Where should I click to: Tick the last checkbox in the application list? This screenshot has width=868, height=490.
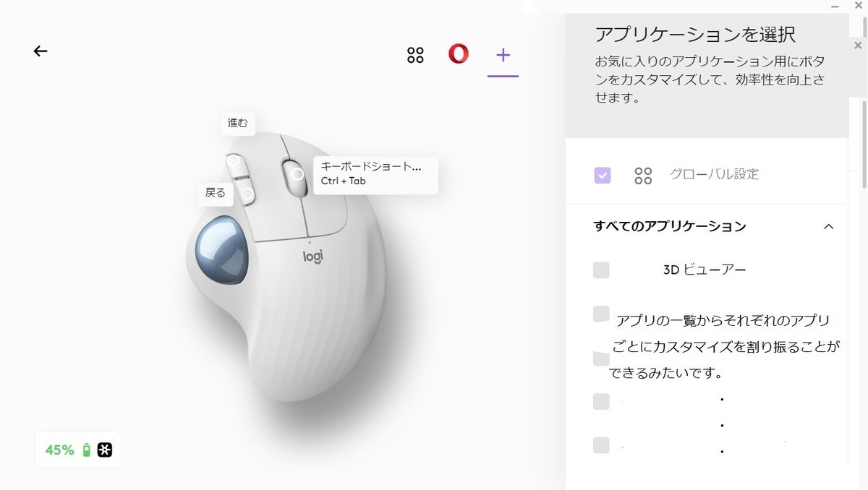pyautogui.click(x=601, y=445)
